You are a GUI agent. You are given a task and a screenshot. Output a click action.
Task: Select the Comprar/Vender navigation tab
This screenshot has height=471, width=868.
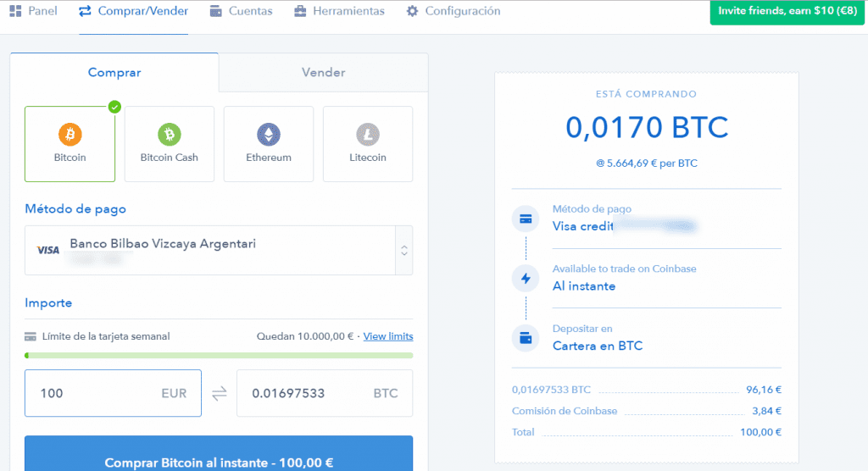[133, 11]
